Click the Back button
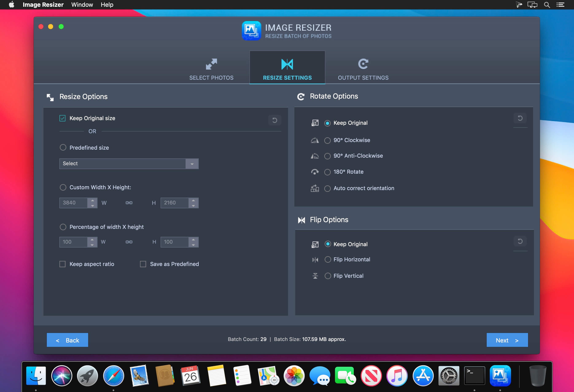The image size is (574, 392). pos(67,340)
